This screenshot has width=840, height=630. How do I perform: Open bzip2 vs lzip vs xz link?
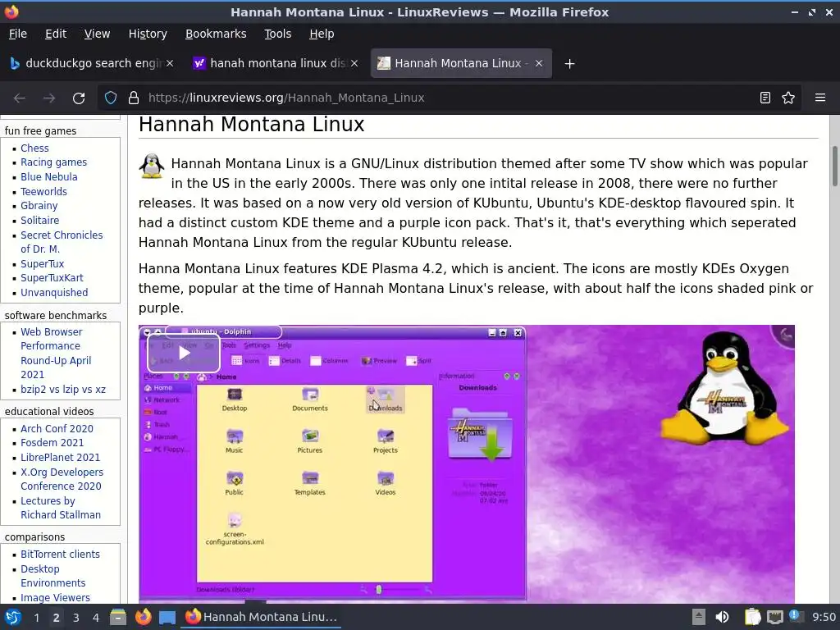[63, 390]
